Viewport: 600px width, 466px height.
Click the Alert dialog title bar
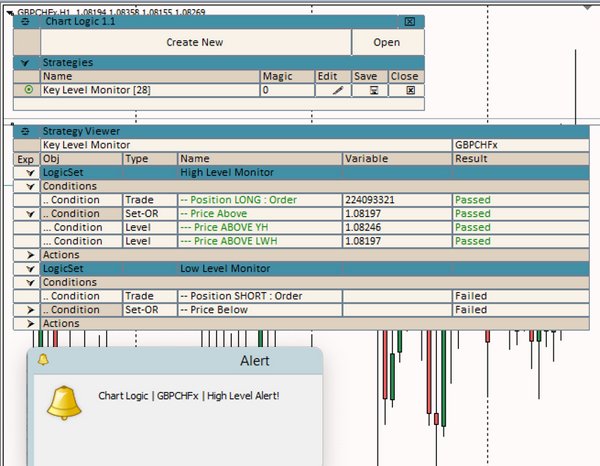click(x=175, y=360)
